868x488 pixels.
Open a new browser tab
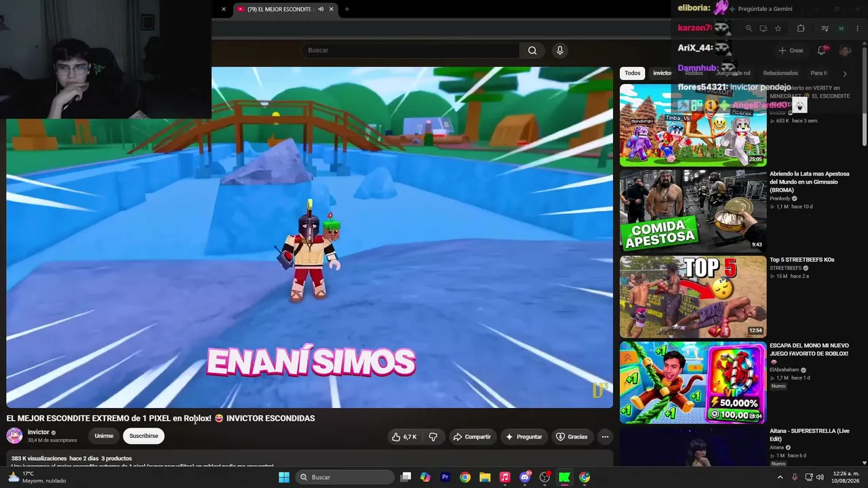(347, 9)
